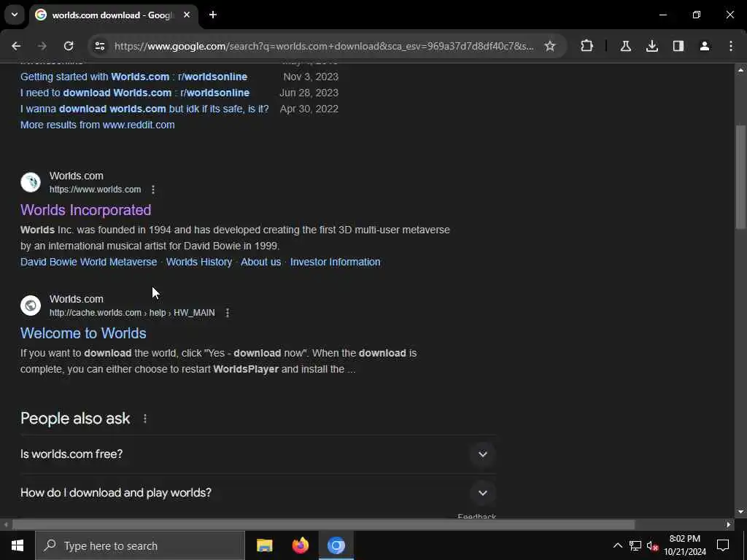Open Chrome Labs flask icon
Image resolution: width=747 pixels, height=560 pixels.
coord(625,46)
